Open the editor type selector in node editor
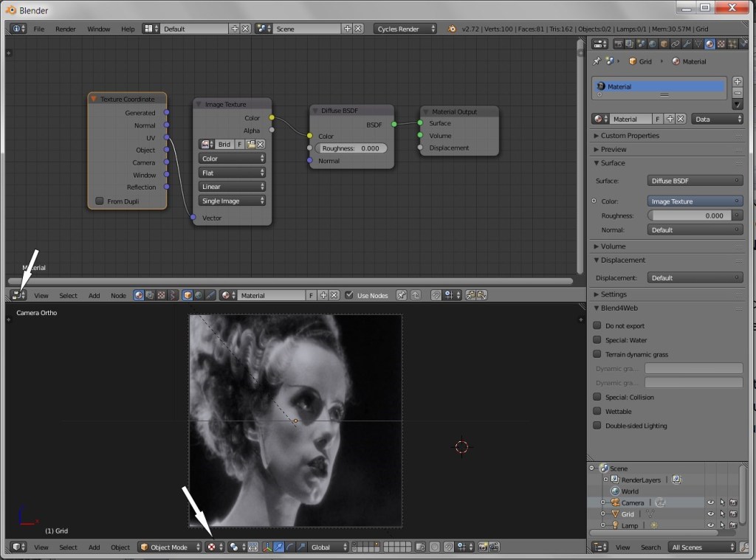Screen dimensions: 756x560 tap(17, 294)
